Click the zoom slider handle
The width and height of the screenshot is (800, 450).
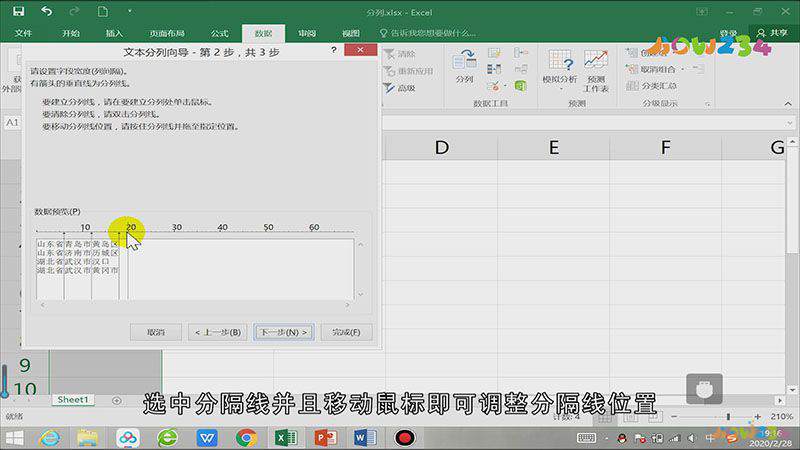728,417
